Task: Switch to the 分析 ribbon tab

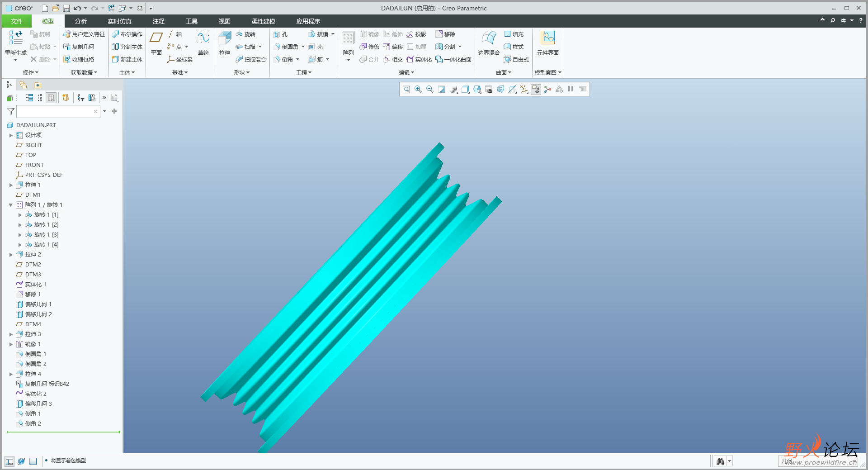Action: pyautogui.click(x=81, y=21)
